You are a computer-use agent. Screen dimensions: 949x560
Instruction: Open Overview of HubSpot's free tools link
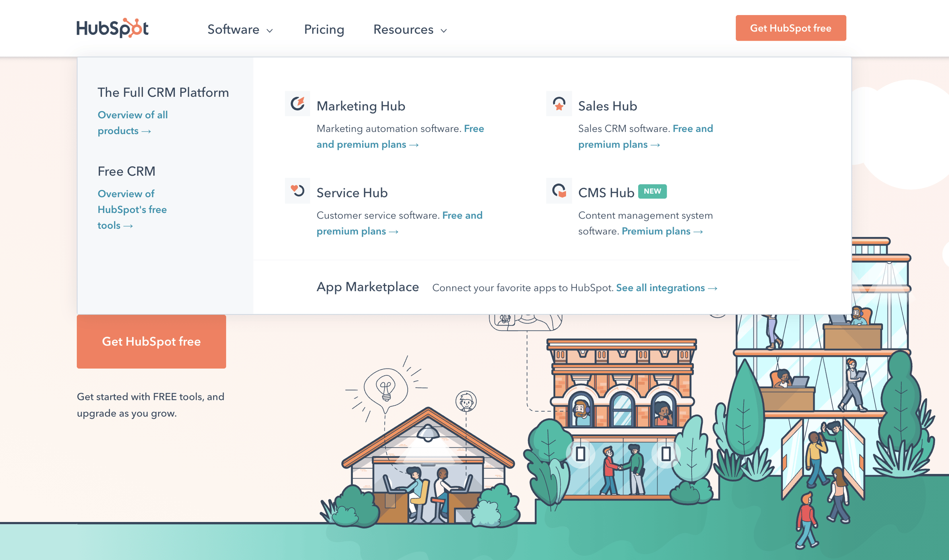coord(132,209)
